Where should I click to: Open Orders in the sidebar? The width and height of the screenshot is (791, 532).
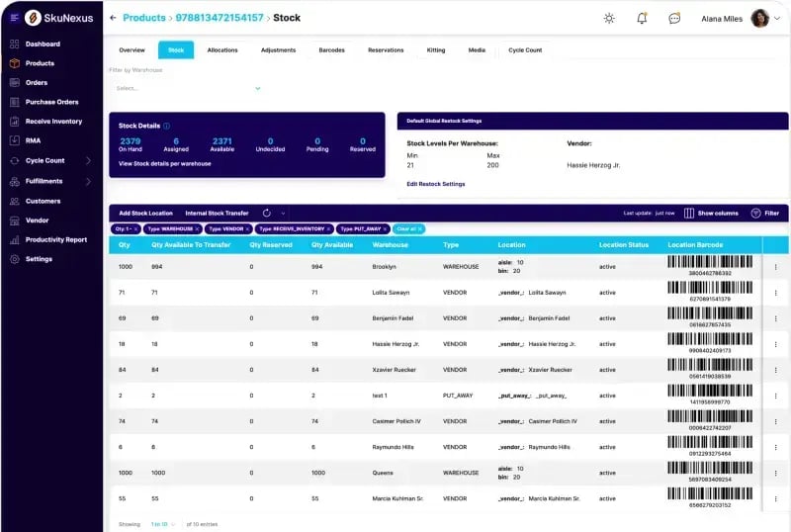point(37,82)
